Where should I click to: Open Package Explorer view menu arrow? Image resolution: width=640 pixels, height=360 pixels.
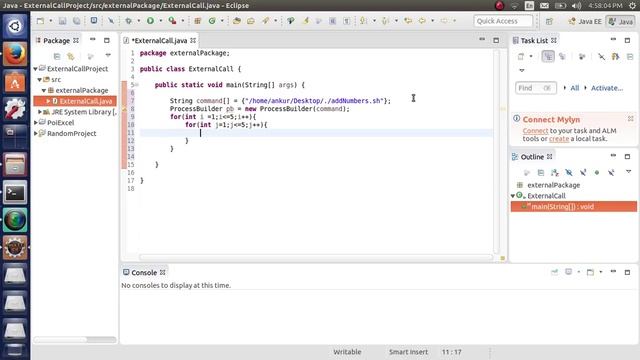click(108, 56)
